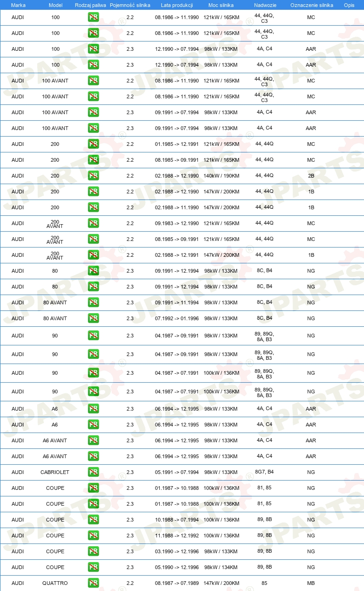Select the '2B' engine code cell

tap(311, 176)
